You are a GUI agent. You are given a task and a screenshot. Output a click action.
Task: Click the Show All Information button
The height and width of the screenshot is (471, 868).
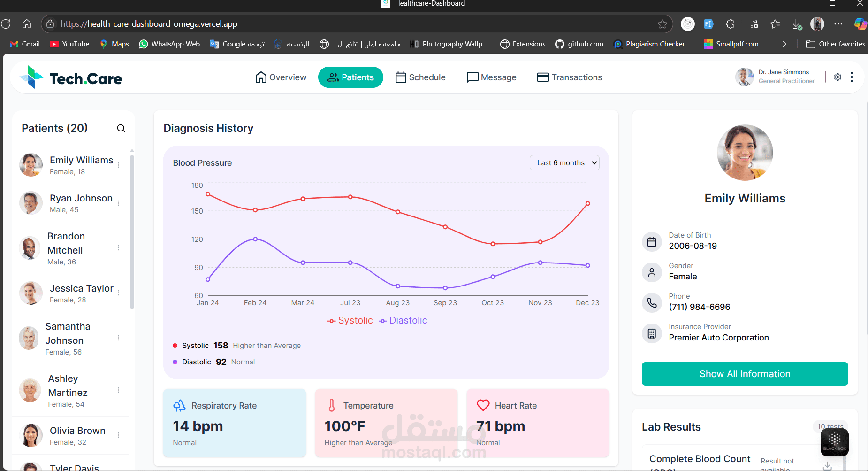(745, 374)
